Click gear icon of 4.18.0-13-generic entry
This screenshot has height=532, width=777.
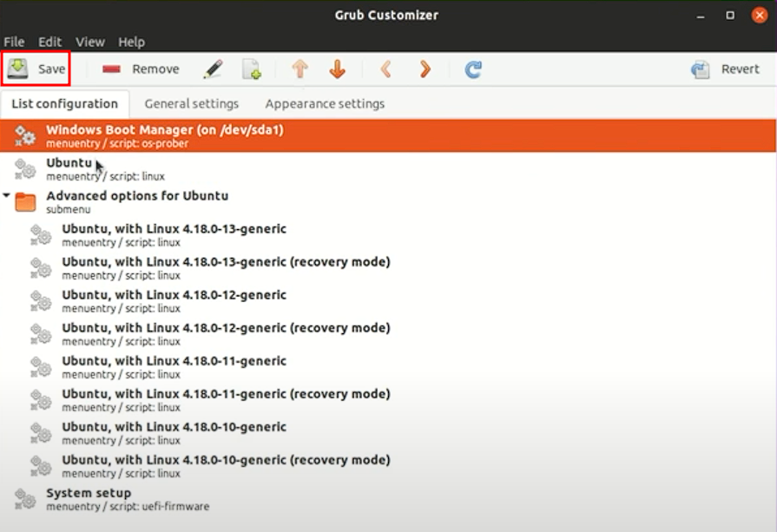pos(41,235)
